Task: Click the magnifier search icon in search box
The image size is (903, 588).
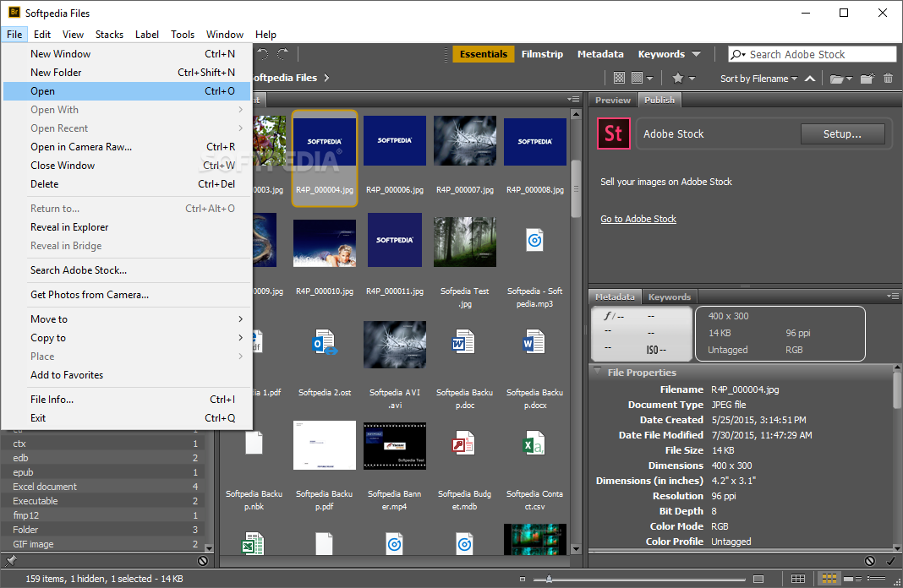Action: tap(738, 54)
